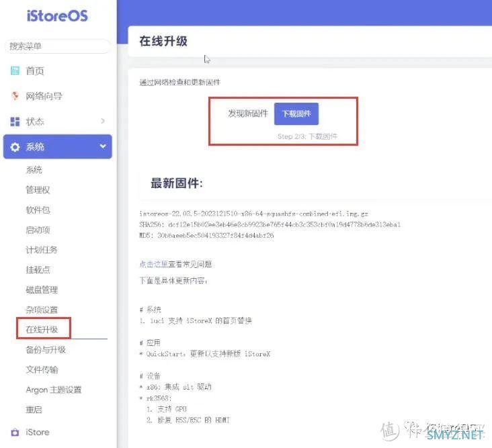
Task: Click the SHA256 checksum line
Action: 270,224
